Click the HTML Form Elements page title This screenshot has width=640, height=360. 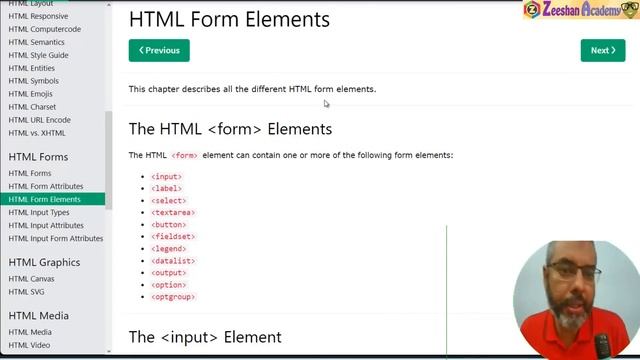[229, 20]
